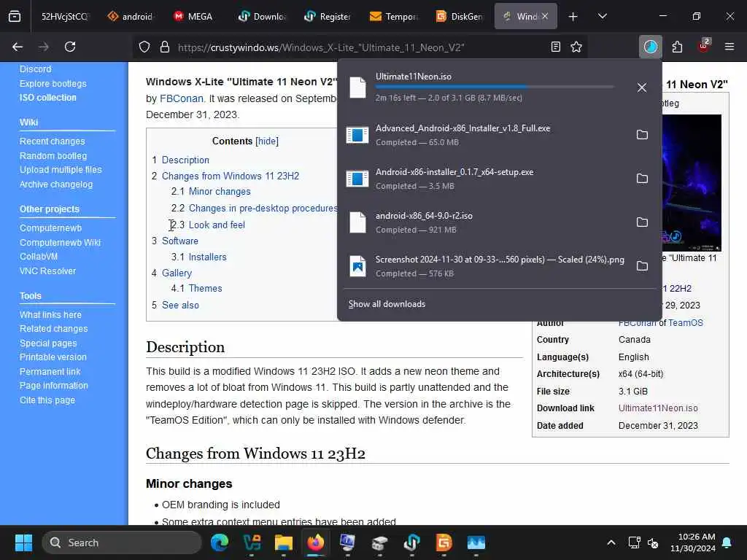Open the FBConan author link in intro
Screen dimensions: 747x560
182,98
